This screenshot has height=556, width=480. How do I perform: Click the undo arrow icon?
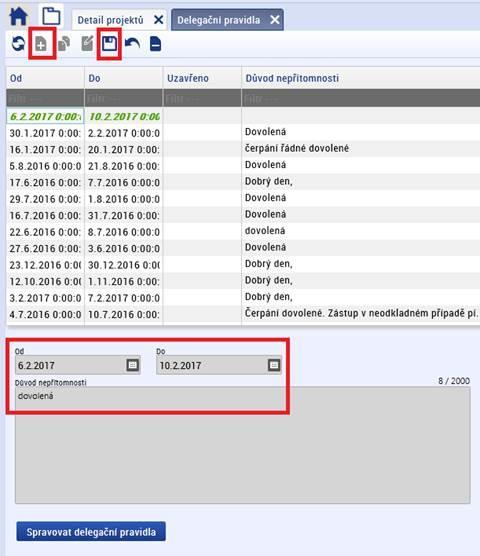click(133, 44)
